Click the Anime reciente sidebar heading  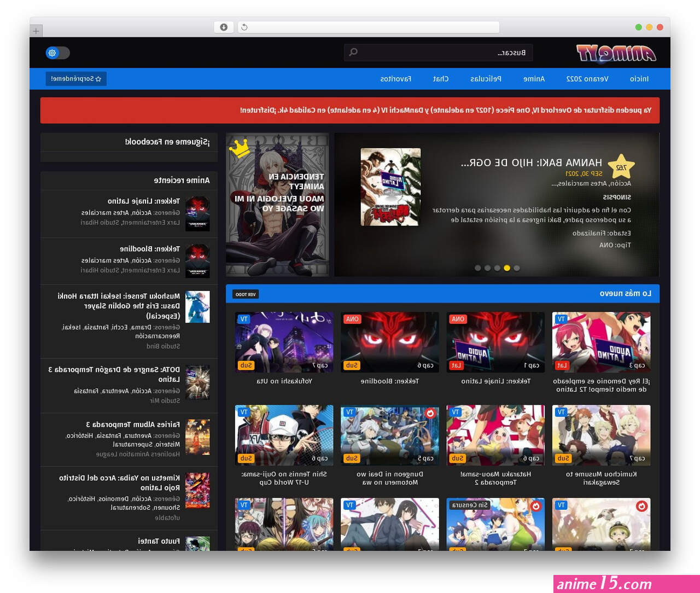(x=182, y=180)
